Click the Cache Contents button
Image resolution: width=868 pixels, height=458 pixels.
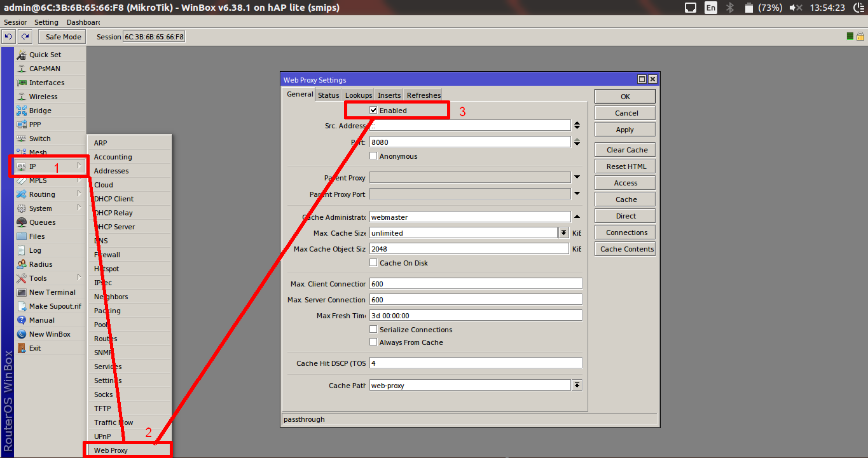pyautogui.click(x=625, y=249)
